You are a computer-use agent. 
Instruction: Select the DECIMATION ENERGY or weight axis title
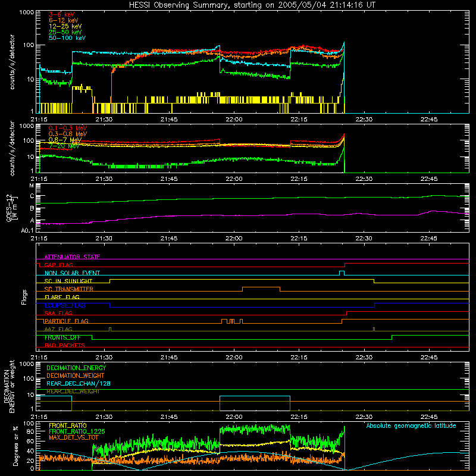(9, 386)
